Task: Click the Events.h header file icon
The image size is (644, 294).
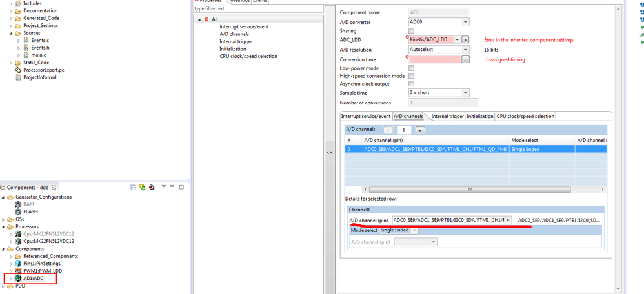Action: click(26, 48)
